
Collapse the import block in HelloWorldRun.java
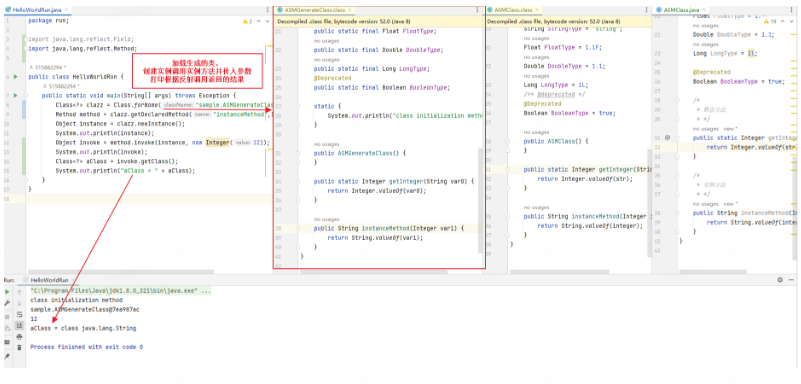25,39
